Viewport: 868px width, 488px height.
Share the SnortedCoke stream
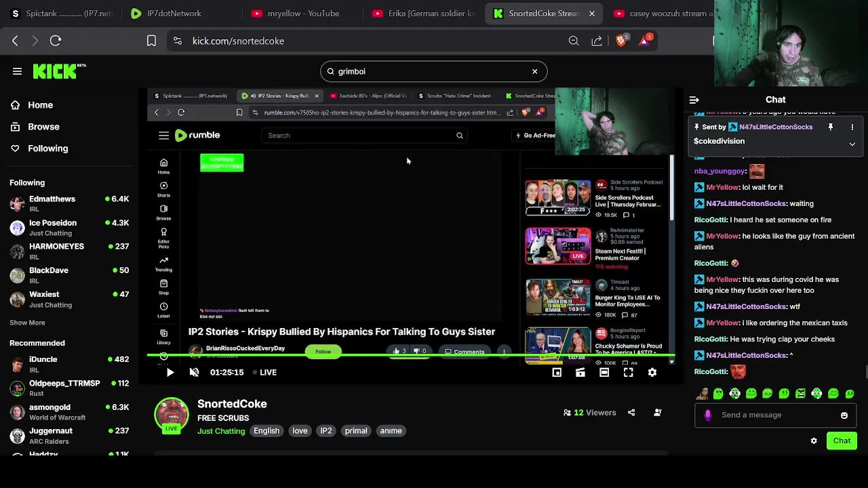point(631,412)
